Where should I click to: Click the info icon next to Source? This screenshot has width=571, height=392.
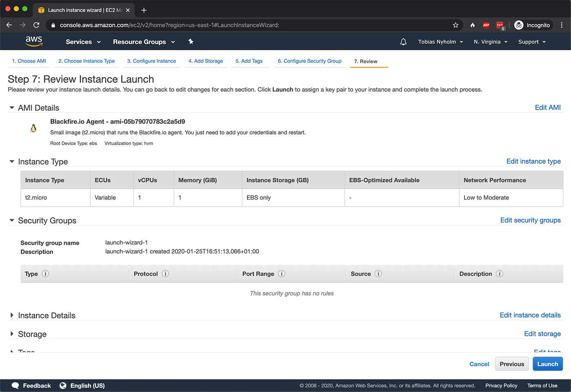pyautogui.click(x=378, y=273)
